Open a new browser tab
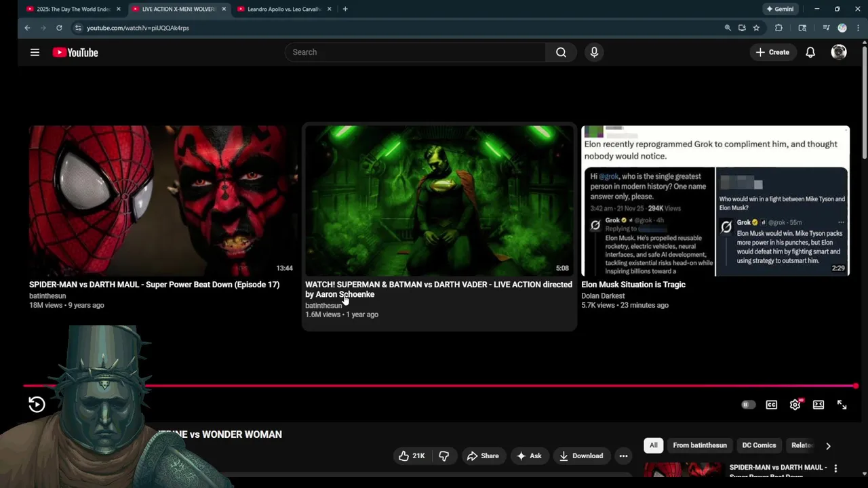Screen dimensions: 868x488 coord(345,9)
